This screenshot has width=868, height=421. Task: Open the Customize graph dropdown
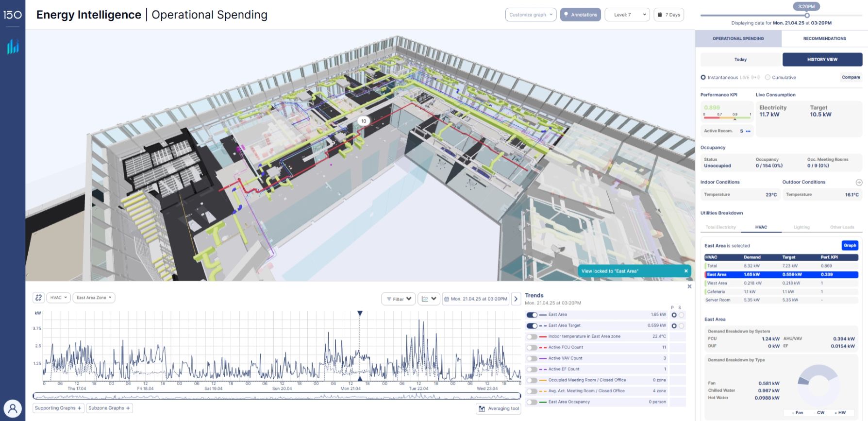tap(531, 15)
